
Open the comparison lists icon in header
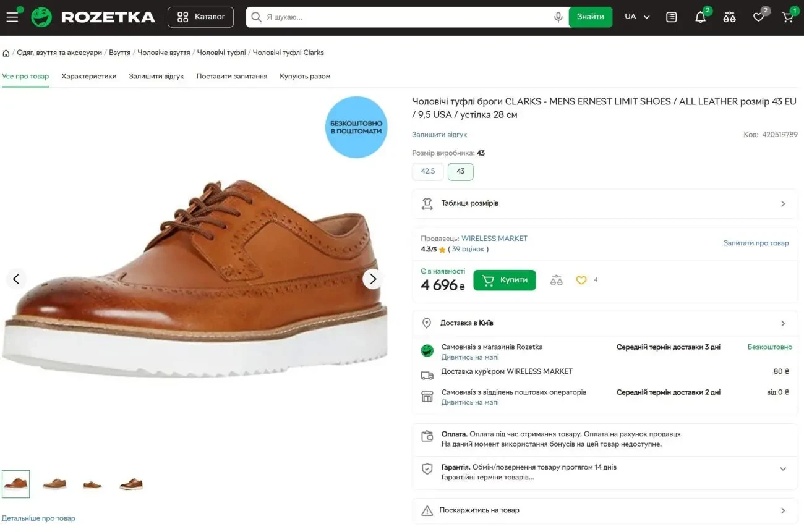pyautogui.click(x=729, y=17)
